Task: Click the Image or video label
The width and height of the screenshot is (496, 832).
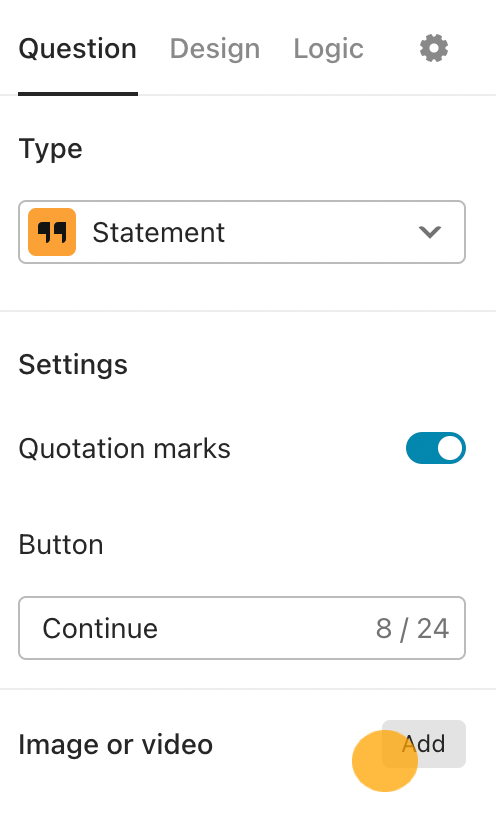Action: click(x=116, y=744)
